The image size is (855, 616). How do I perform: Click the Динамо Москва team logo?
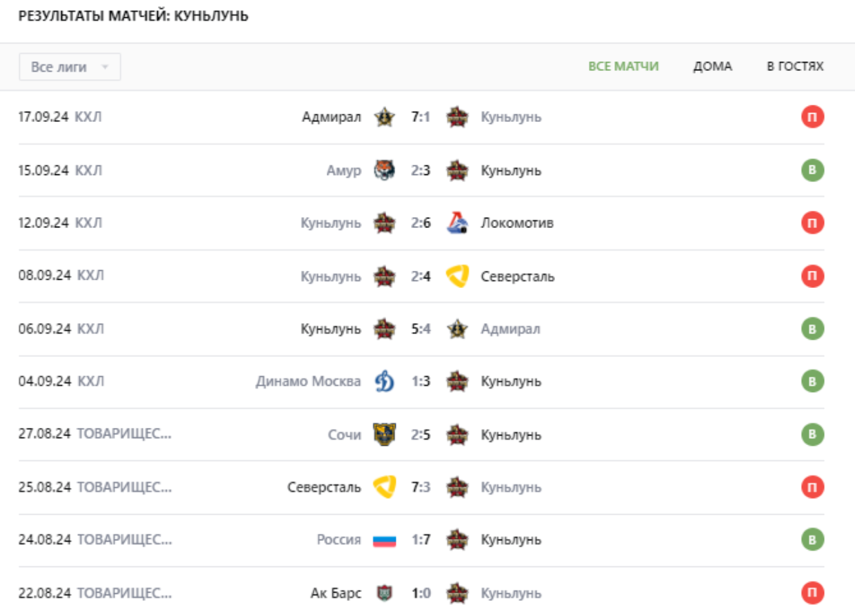click(x=385, y=382)
